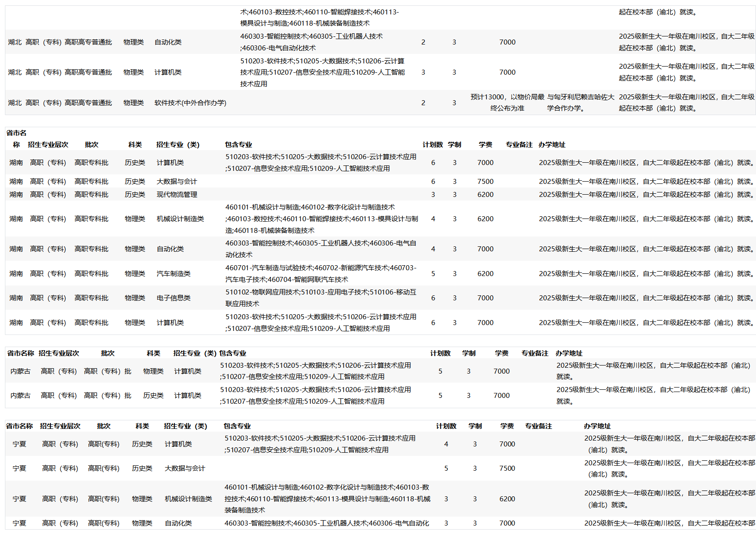Click 计算机类 in the 湖北 物理类 row
Screen dimensions: 756x535
pyautogui.click(x=168, y=72)
